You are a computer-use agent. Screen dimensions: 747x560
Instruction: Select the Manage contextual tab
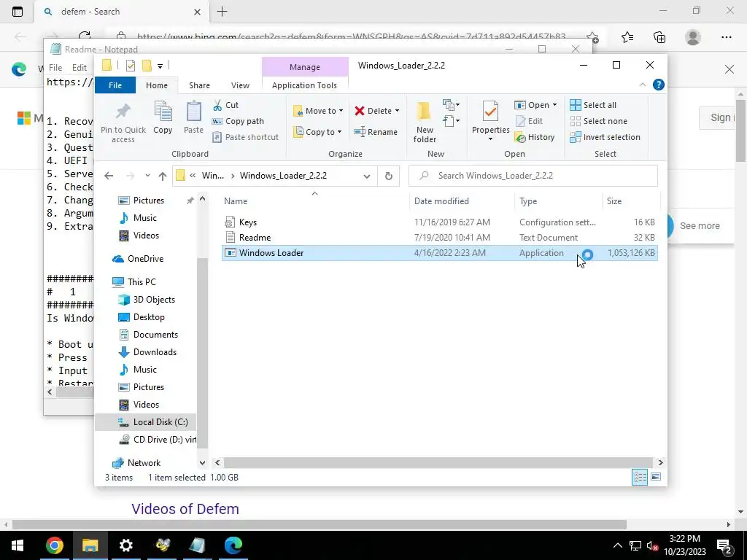[305, 67]
